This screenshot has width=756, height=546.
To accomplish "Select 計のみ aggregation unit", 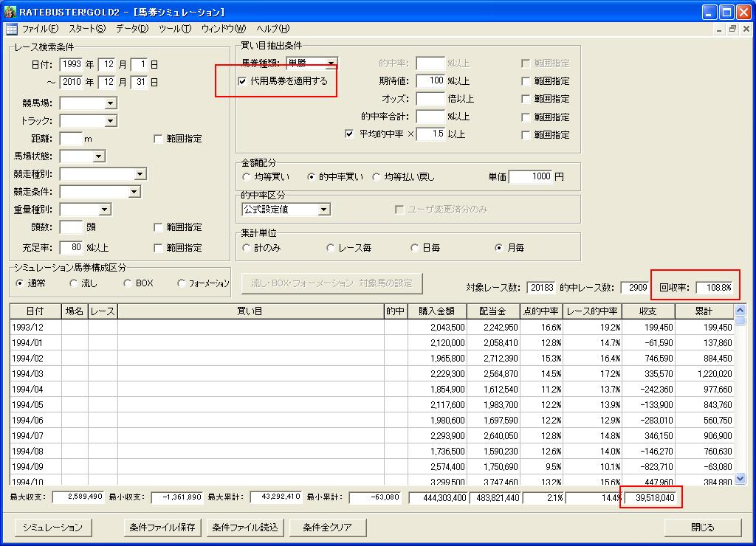I will point(247,248).
